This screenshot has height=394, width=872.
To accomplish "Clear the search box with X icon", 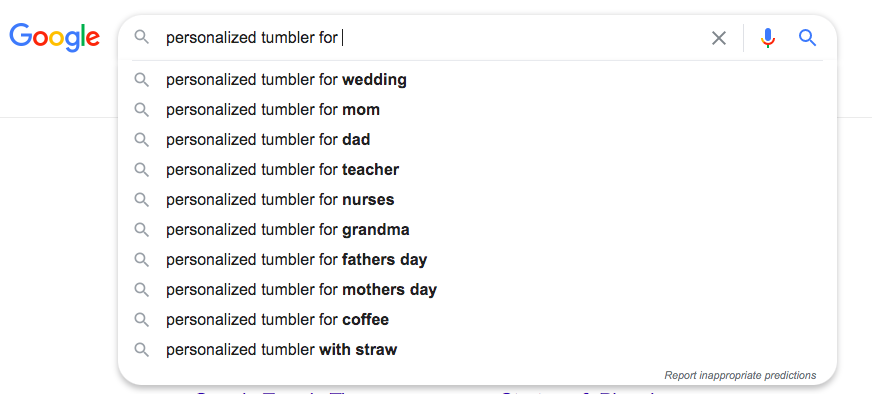I will (x=719, y=38).
